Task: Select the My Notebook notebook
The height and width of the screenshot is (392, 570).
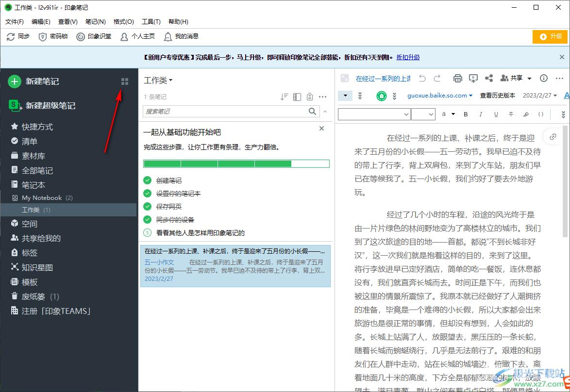Action: [x=42, y=197]
